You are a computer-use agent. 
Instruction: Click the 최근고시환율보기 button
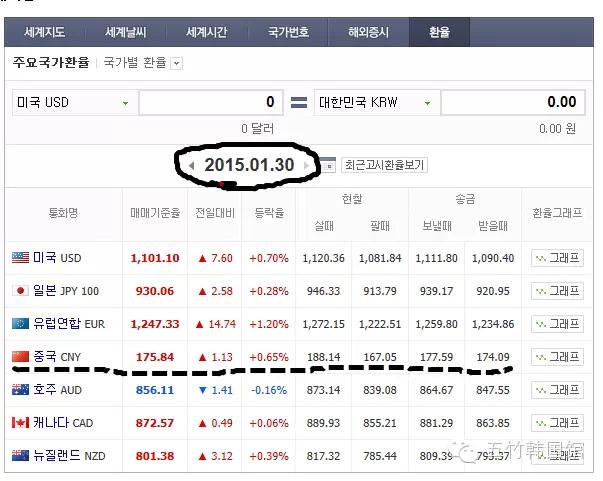click(x=384, y=164)
